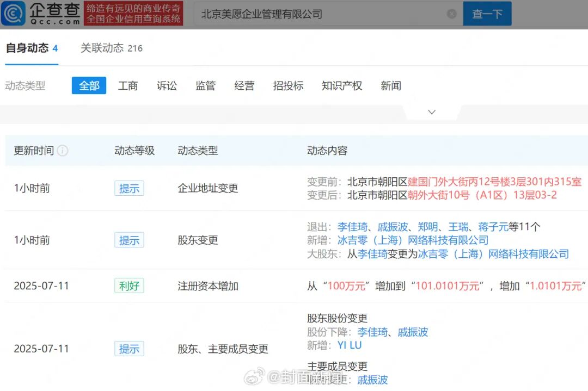Open 李佳琦 link under 股份下降
Viewport: 588px width, 391px height.
point(372,332)
